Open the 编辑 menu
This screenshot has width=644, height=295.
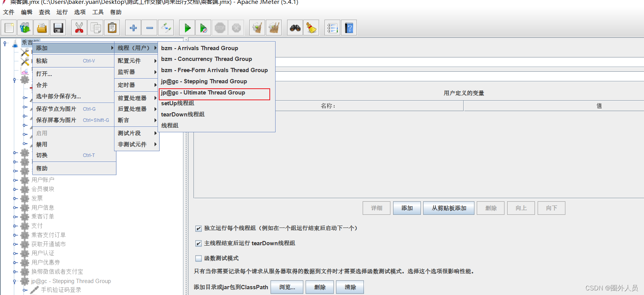[x=27, y=12]
